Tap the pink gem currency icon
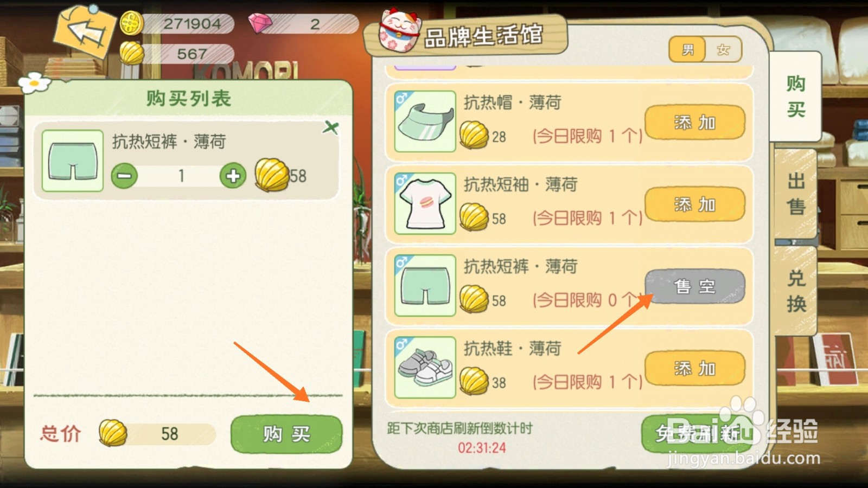 coord(260,23)
